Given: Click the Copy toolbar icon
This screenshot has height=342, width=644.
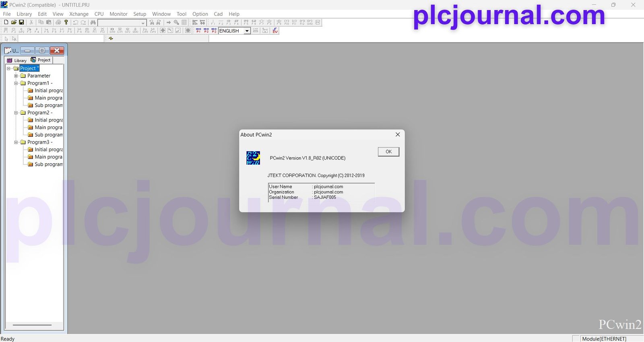Looking at the screenshot, I should pos(41,23).
